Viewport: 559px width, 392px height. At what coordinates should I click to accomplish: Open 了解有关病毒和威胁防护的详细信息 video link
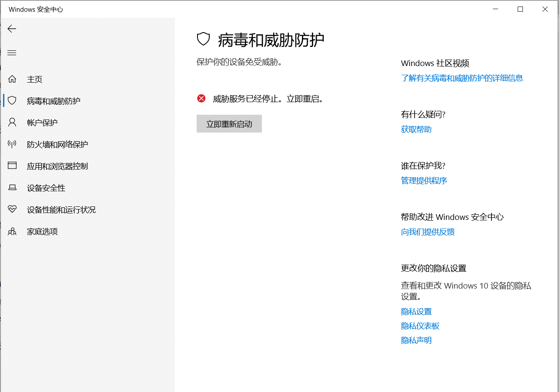pyautogui.click(x=462, y=78)
